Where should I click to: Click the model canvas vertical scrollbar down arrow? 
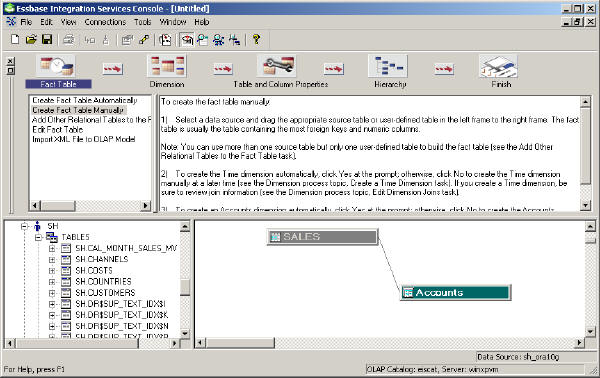tap(590, 332)
